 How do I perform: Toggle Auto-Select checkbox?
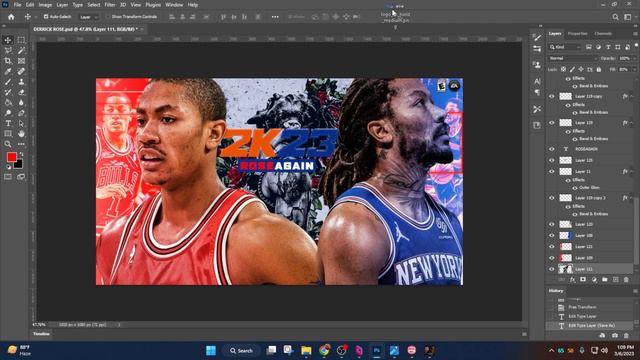click(x=46, y=17)
